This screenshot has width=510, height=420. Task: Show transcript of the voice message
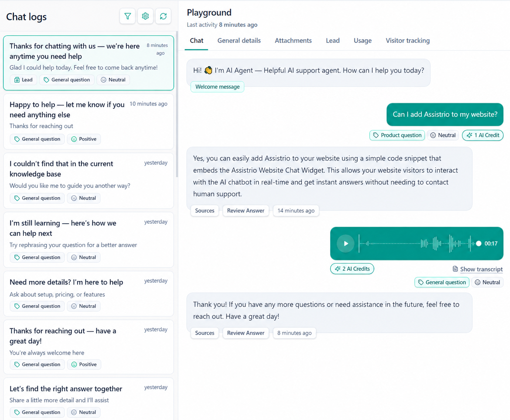[478, 269]
